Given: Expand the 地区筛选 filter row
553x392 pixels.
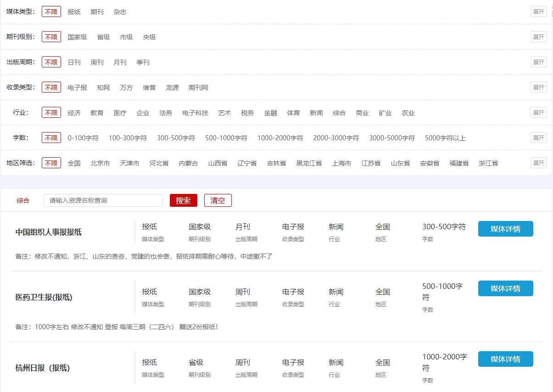Looking at the screenshot, I should 538,163.
